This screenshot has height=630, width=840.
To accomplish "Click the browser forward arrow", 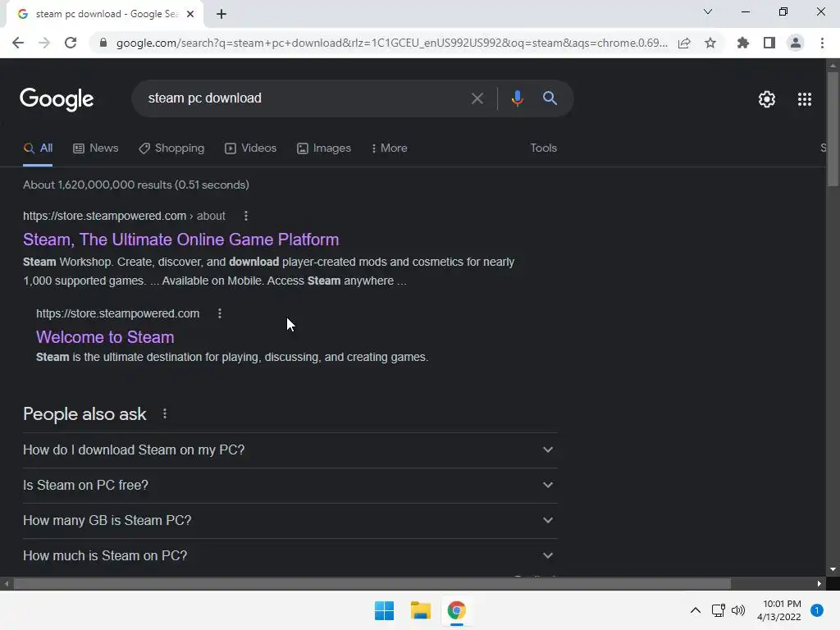I will pos(44,43).
